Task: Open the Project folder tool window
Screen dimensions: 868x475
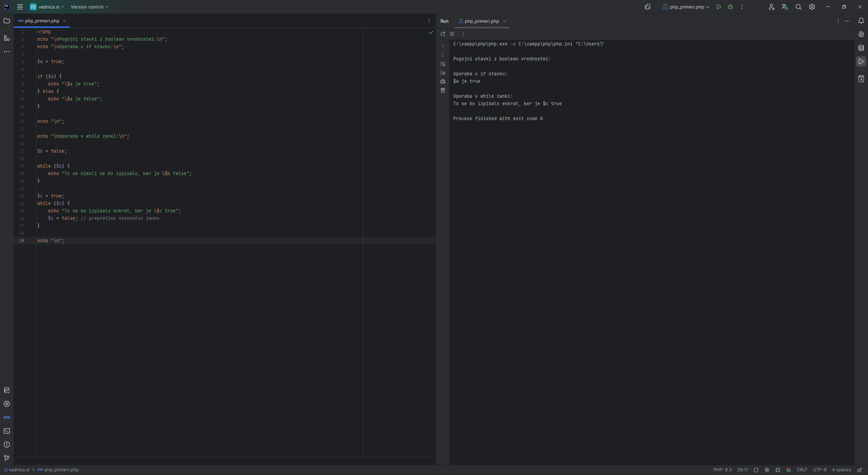Action: 7,21
